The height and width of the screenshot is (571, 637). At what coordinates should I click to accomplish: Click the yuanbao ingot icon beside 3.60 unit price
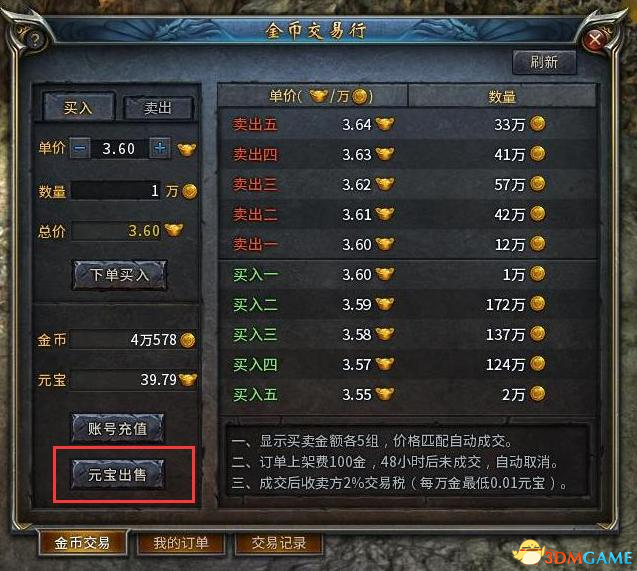[x=187, y=149]
